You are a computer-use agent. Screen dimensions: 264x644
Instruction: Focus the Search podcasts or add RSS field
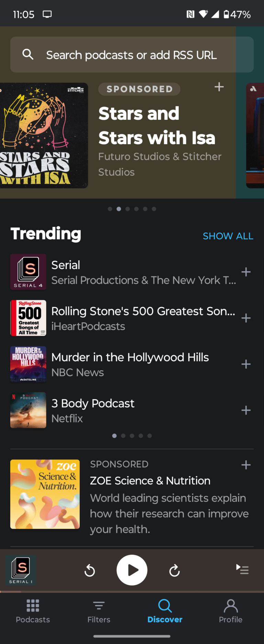132,55
